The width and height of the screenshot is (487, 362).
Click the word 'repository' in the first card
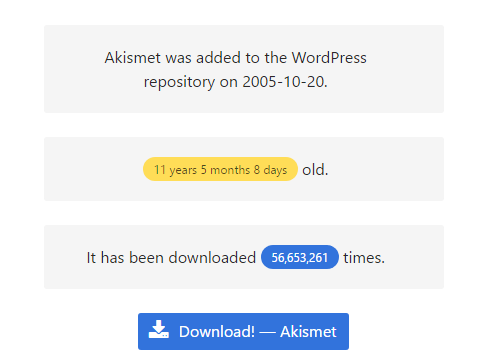(179, 82)
